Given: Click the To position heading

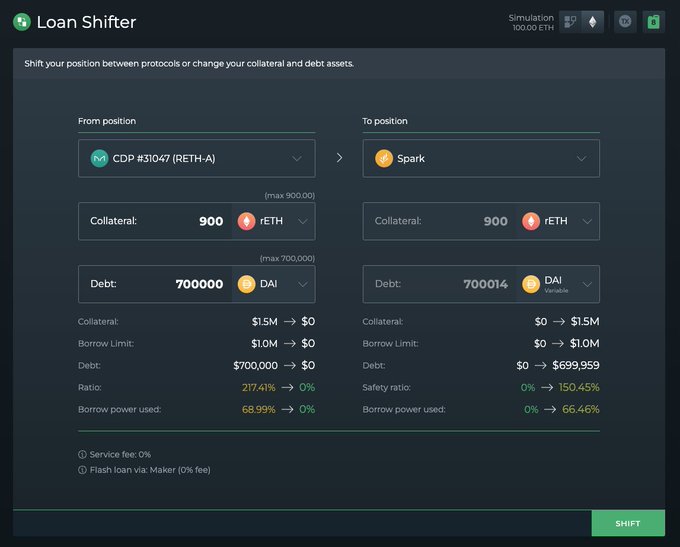Looking at the screenshot, I should click(385, 121).
